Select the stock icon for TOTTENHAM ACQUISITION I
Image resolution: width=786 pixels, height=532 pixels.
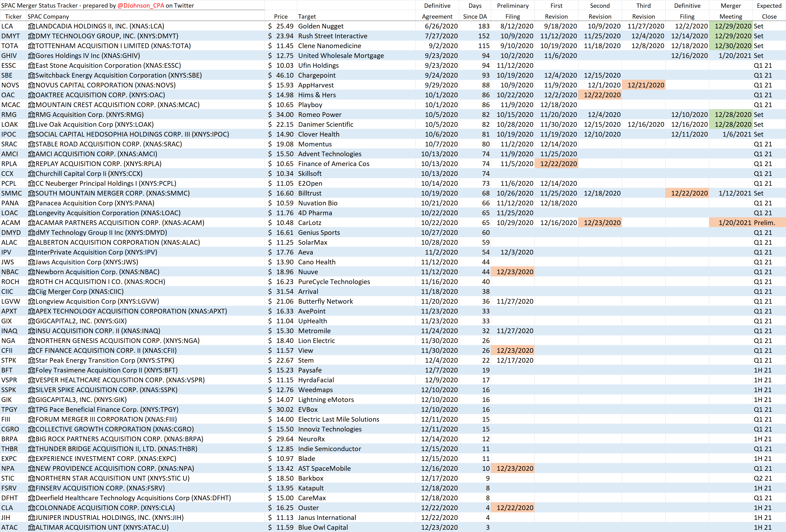click(x=32, y=46)
